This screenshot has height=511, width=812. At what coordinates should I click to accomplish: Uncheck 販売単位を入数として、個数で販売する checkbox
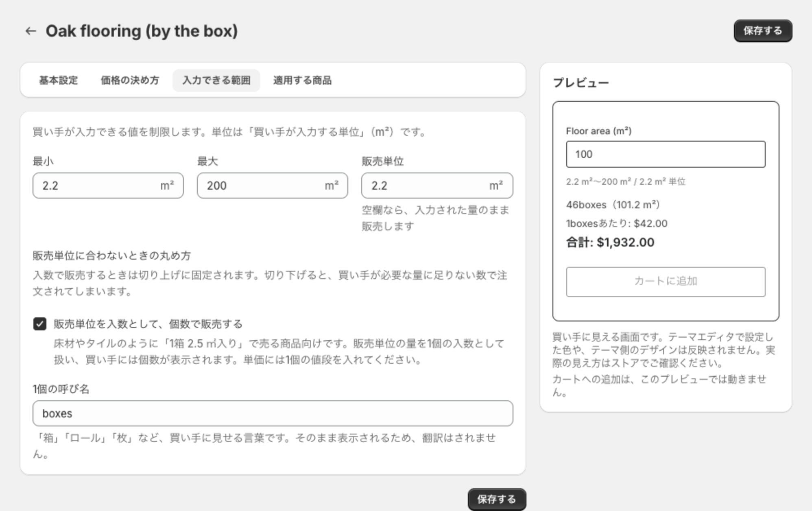tap(40, 324)
